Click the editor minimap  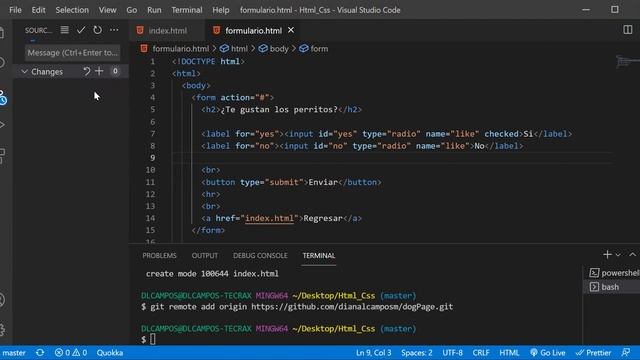pyautogui.click(x=627, y=62)
